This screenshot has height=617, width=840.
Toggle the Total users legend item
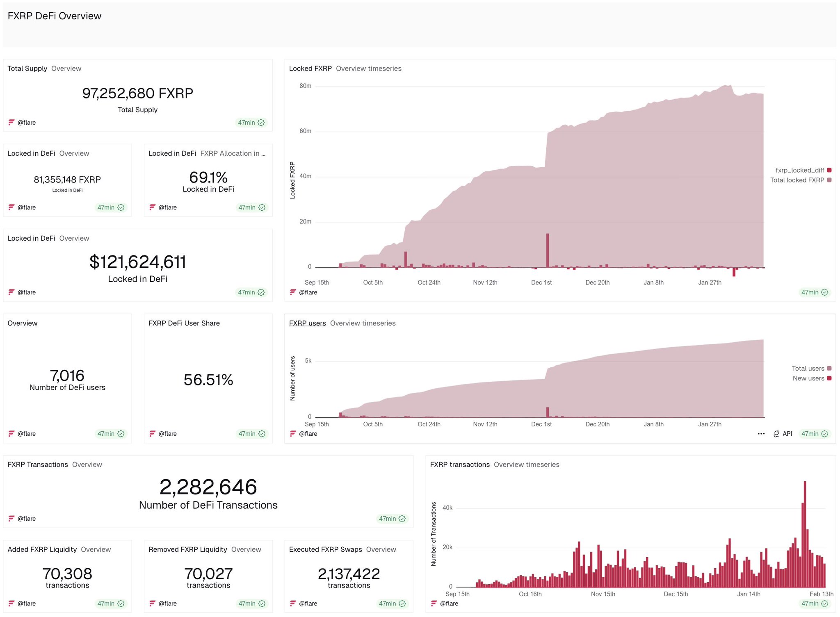point(808,368)
